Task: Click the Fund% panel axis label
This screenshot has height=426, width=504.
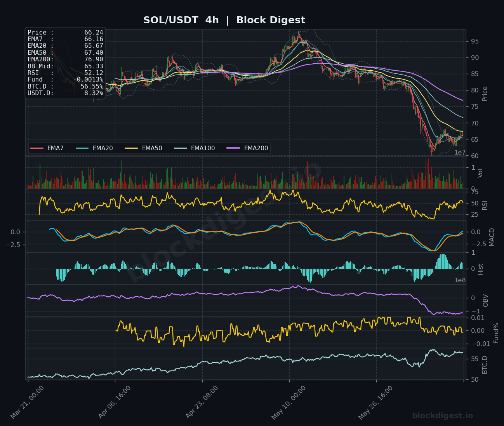Action: click(x=496, y=333)
